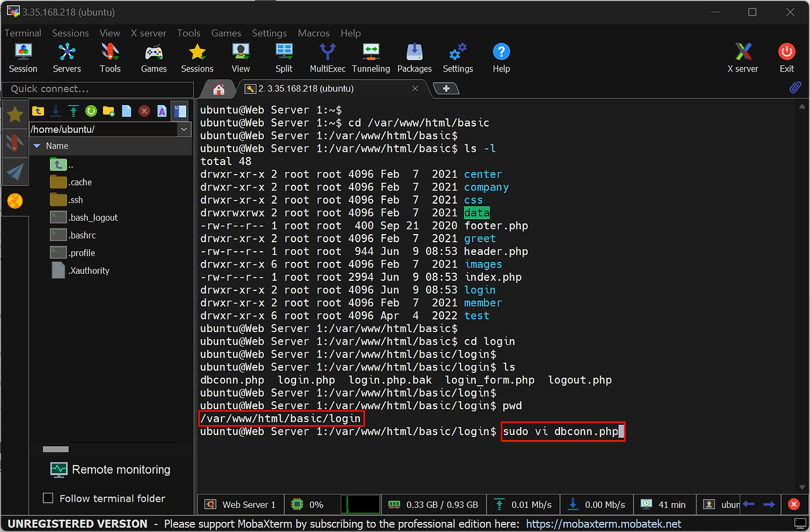
Task: Upload a file using the green up arrow
Action: coord(73,111)
